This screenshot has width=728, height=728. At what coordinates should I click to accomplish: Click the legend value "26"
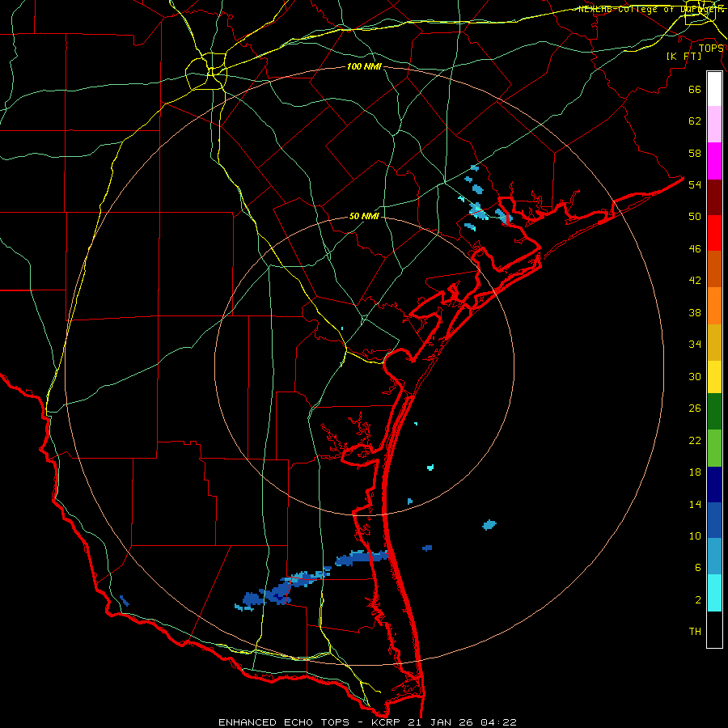[x=695, y=408]
